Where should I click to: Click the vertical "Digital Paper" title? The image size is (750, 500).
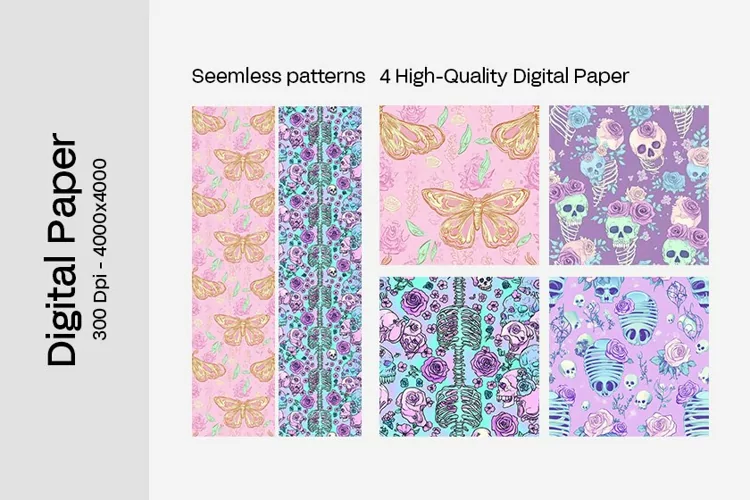[62, 249]
